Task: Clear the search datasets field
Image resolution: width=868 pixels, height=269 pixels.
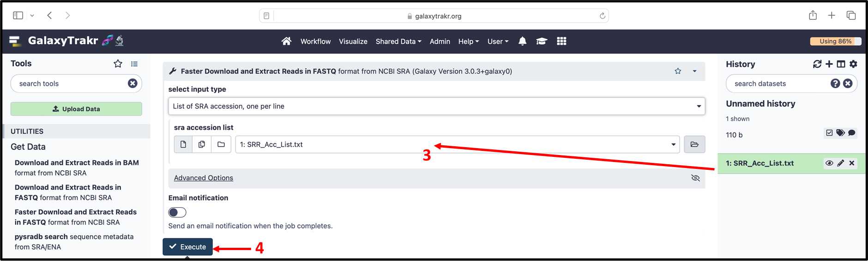Action: (848, 84)
